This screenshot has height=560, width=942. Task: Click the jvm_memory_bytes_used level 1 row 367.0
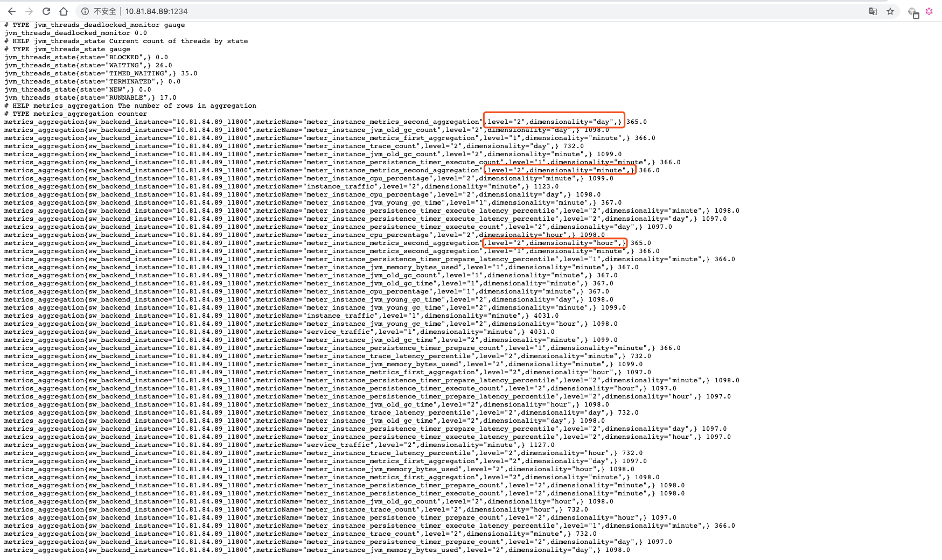point(322,267)
